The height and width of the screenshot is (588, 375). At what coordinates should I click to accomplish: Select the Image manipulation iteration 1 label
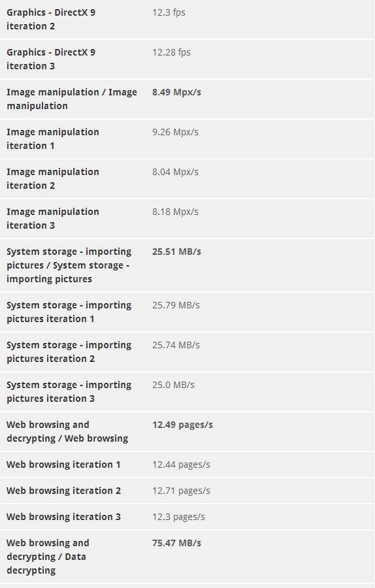coord(52,139)
